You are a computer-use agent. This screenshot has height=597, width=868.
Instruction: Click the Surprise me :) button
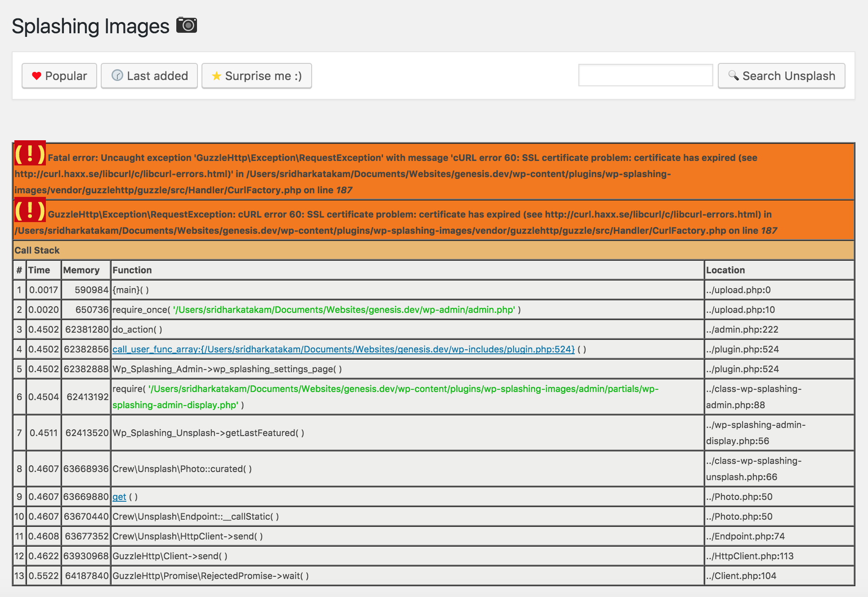257,76
